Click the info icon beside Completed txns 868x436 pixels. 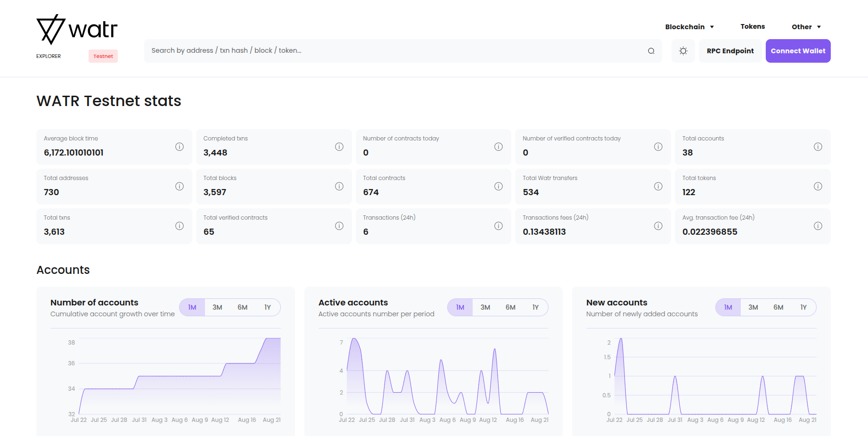point(339,147)
